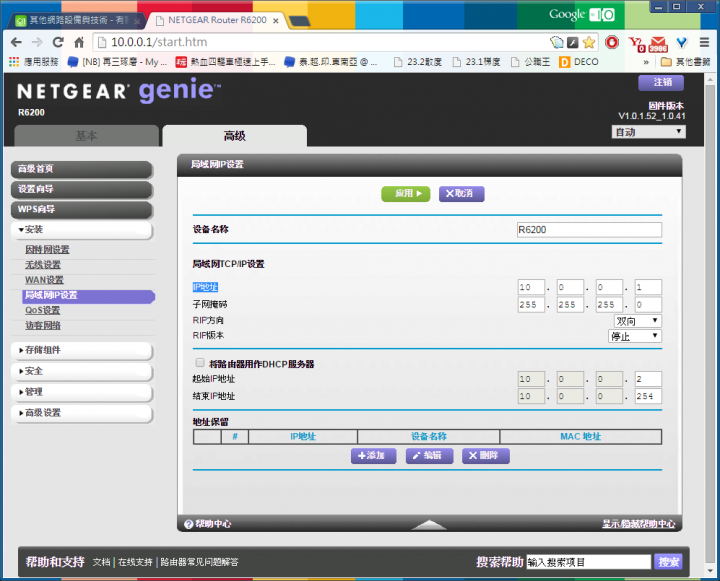Image resolution: width=720 pixels, height=581 pixels.
Task: Open the Yahoo mail notifier extension
Action: coord(637,44)
